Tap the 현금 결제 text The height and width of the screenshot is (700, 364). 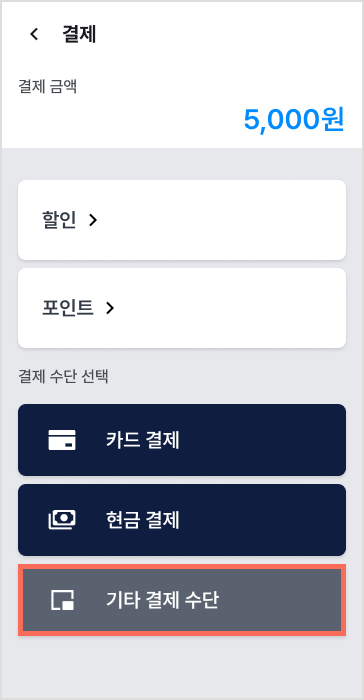click(143, 520)
